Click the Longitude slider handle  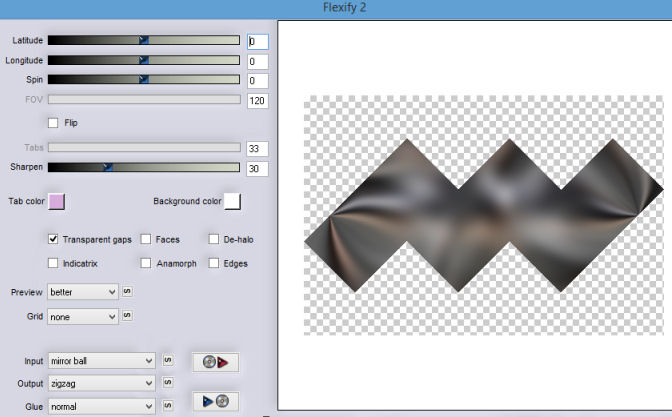(x=144, y=60)
